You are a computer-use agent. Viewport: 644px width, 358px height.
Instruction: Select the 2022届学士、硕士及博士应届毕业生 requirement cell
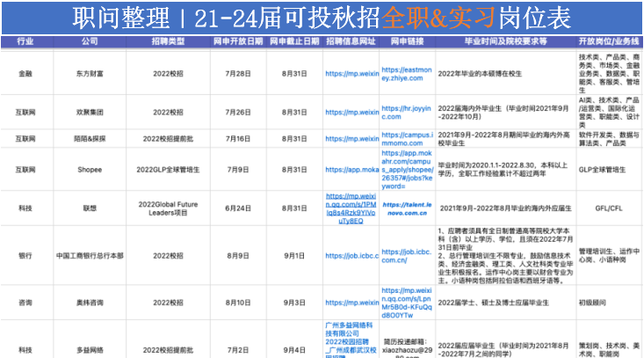pos(505,303)
